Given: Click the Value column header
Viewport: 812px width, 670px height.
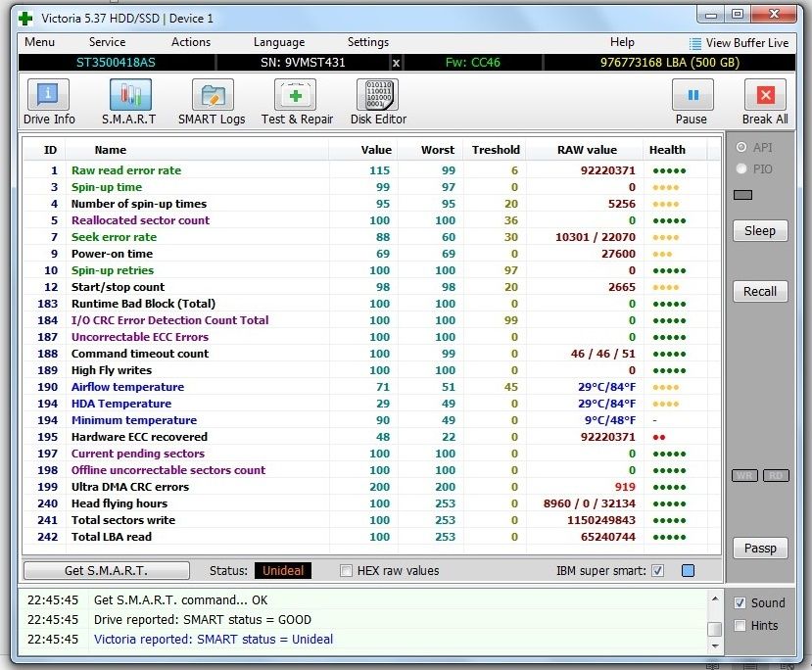Looking at the screenshot, I should coord(376,150).
